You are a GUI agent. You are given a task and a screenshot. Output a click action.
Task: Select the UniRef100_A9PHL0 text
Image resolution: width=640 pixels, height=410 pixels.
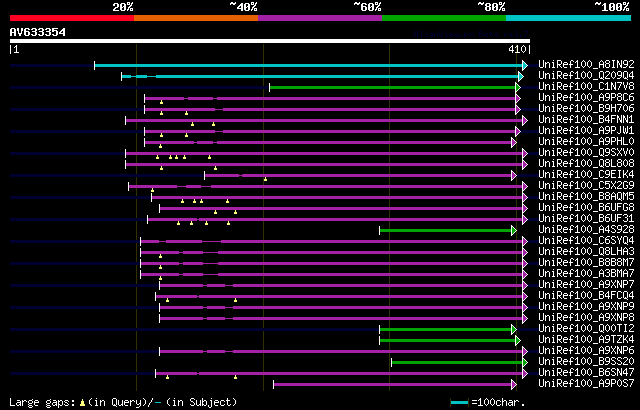click(x=586, y=142)
